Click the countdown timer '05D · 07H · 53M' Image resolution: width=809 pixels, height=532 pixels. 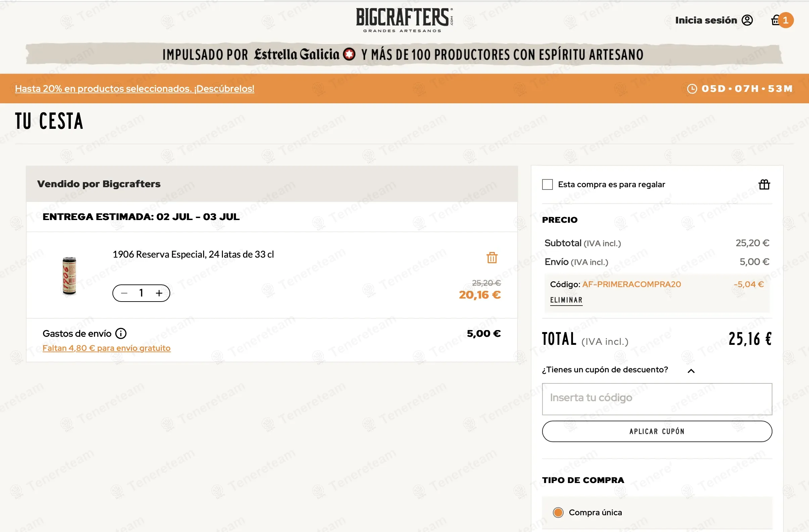point(747,89)
